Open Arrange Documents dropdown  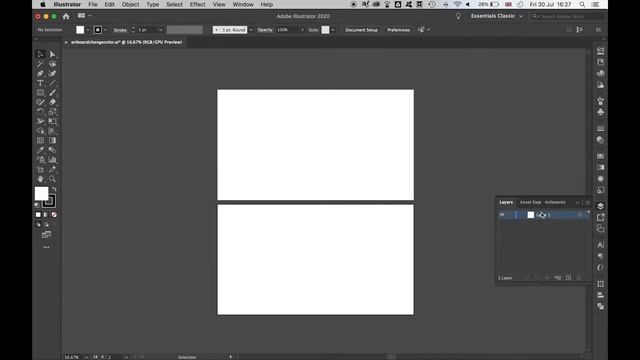84,16
